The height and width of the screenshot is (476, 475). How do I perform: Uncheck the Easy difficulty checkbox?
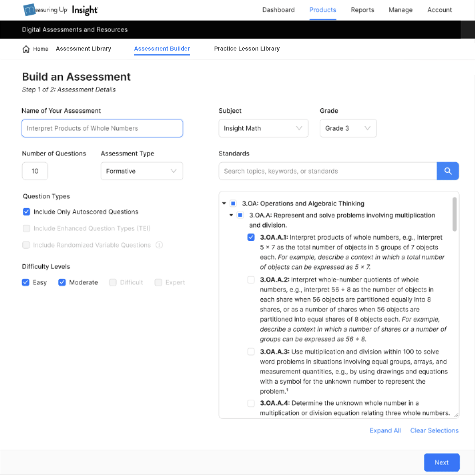[x=26, y=282]
